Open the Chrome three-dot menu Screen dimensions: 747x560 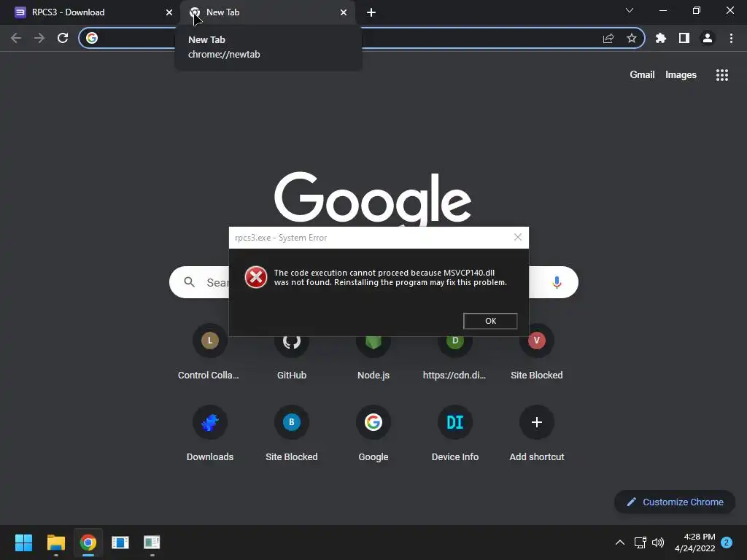[x=731, y=38]
